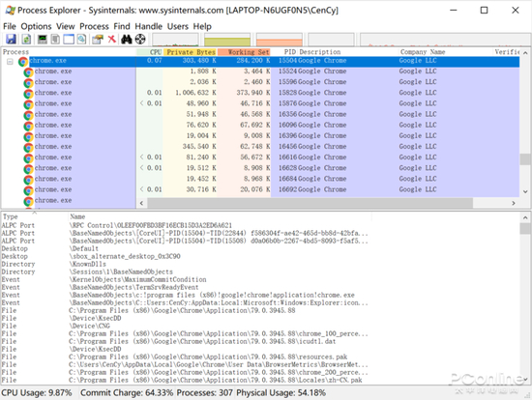532x400 pixels.
Task: Click the Show Process Tree toolbar icon
Action: 55,40
